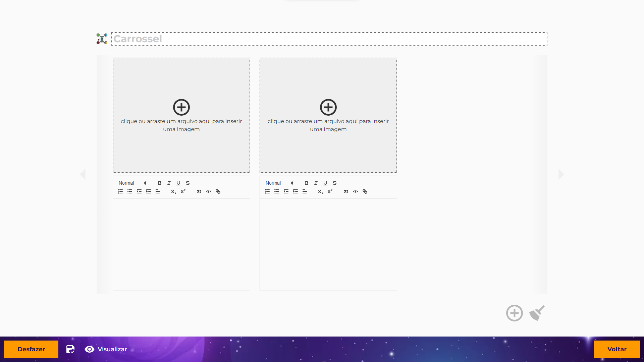Click the Voltar button

pyautogui.click(x=616, y=349)
